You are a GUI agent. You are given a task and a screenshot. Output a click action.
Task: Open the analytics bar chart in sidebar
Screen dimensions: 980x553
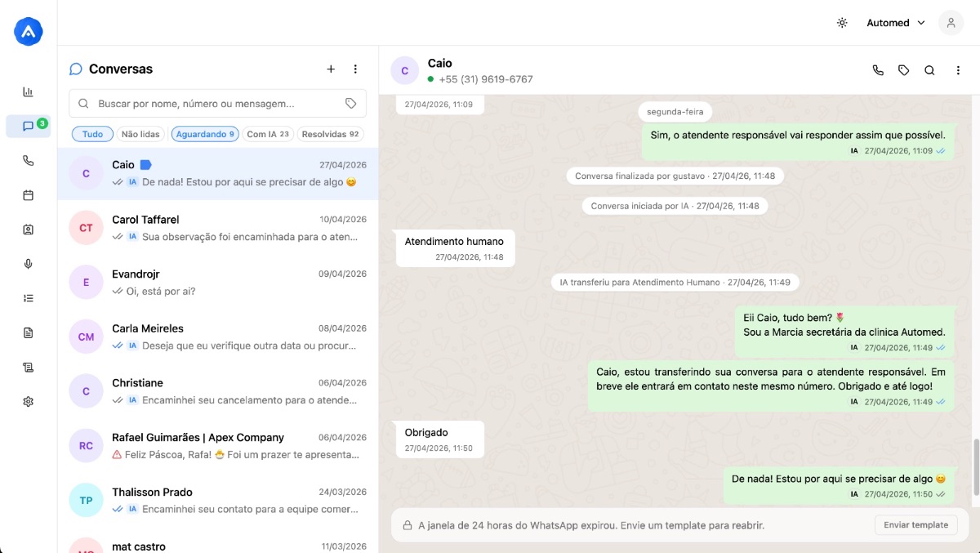[29, 91]
